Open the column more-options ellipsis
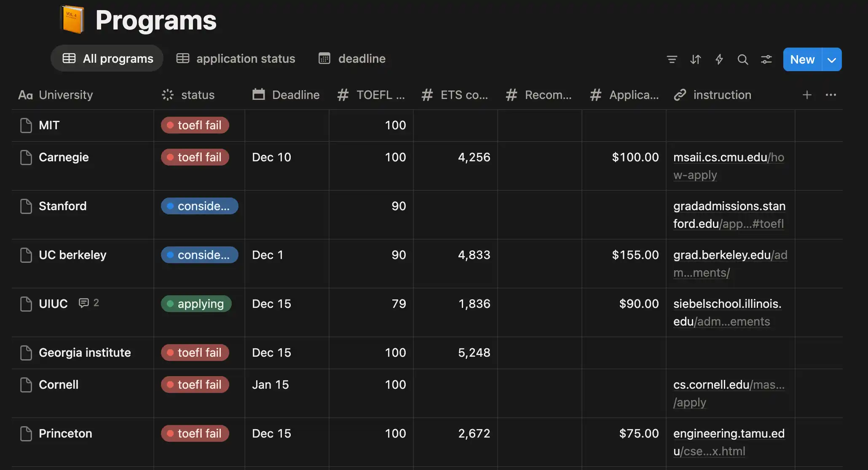This screenshot has width=868, height=470. click(x=830, y=95)
